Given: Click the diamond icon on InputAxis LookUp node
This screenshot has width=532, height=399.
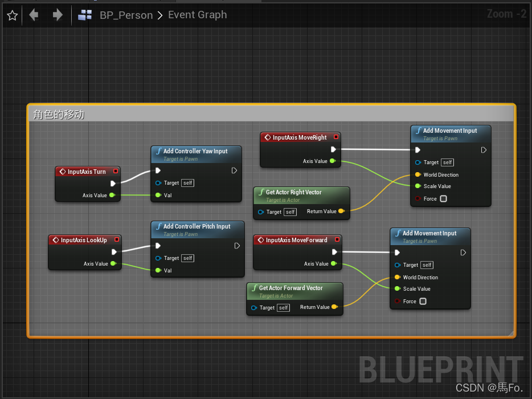Looking at the screenshot, I should pyautogui.click(x=57, y=239).
